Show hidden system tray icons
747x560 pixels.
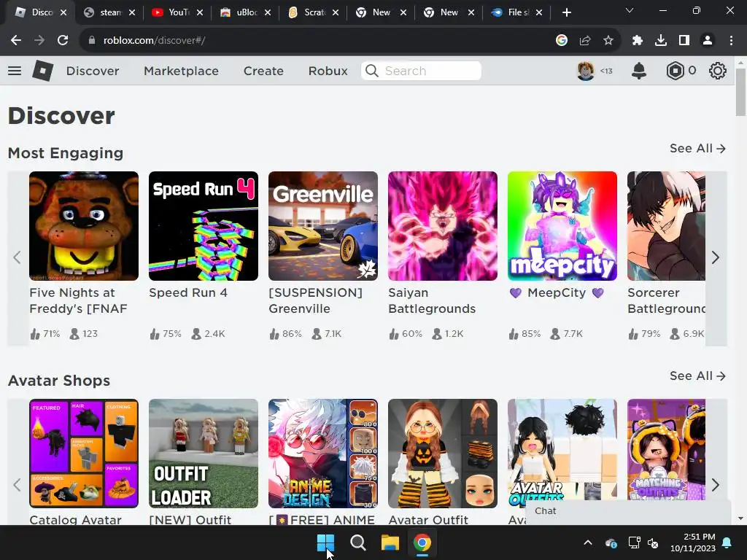tap(588, 542)
